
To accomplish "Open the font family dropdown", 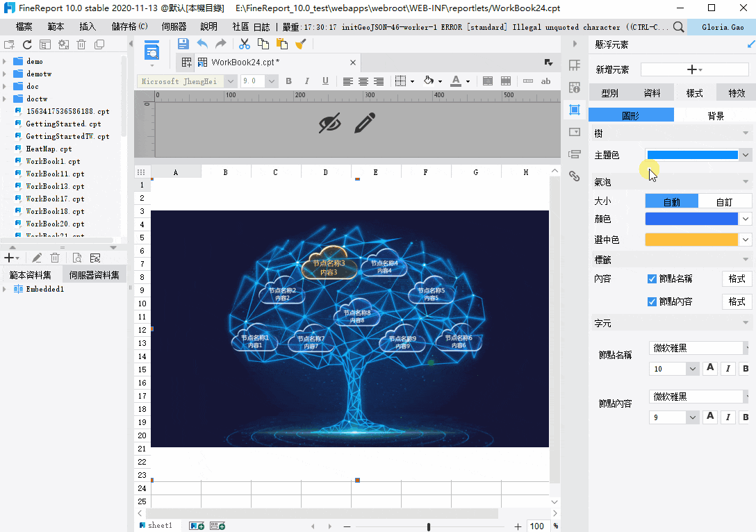I will [x=231, y=81].
